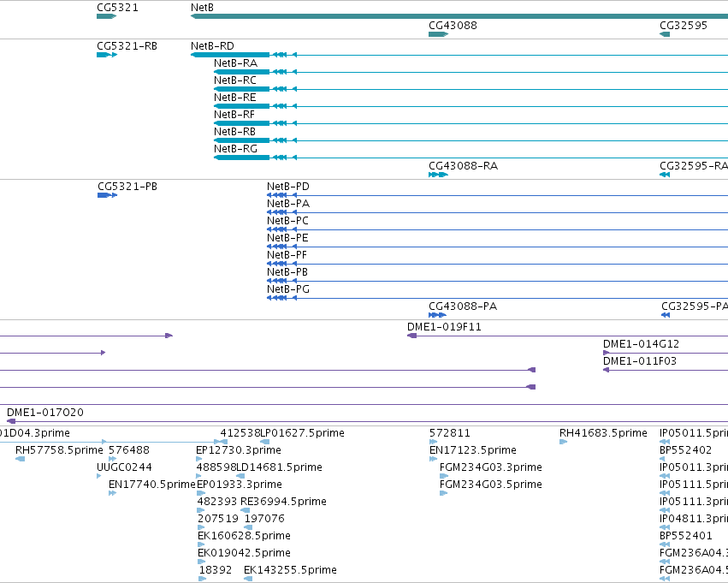
Task: Click the CG32595 gene label
Action: tap(684, 25)
